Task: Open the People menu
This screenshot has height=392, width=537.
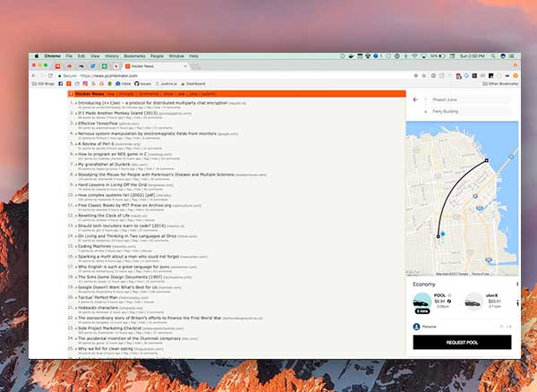Action: pyautogui.click(x=157, y=55)
